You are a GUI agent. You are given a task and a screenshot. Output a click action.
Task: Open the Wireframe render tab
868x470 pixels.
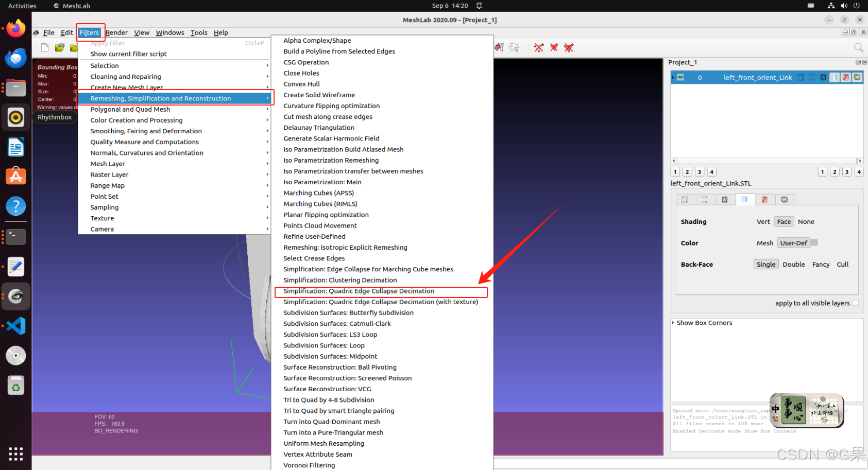[x=725, y=200]
